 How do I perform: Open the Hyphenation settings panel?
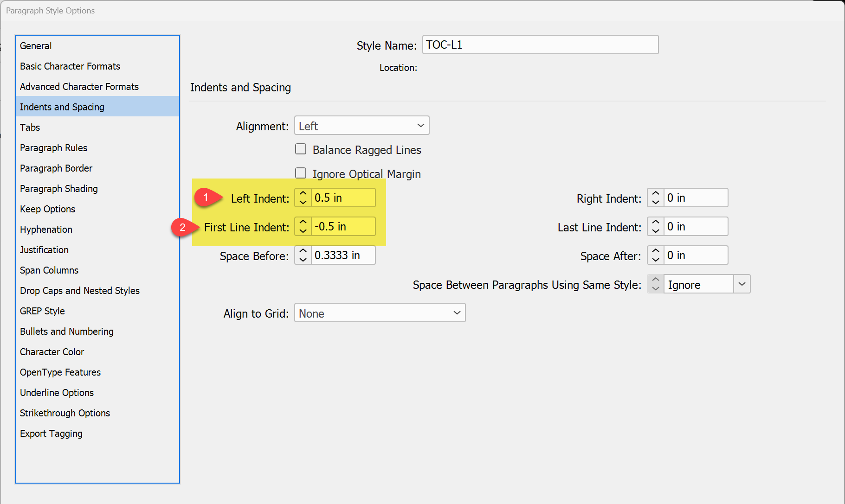point(46,229)
